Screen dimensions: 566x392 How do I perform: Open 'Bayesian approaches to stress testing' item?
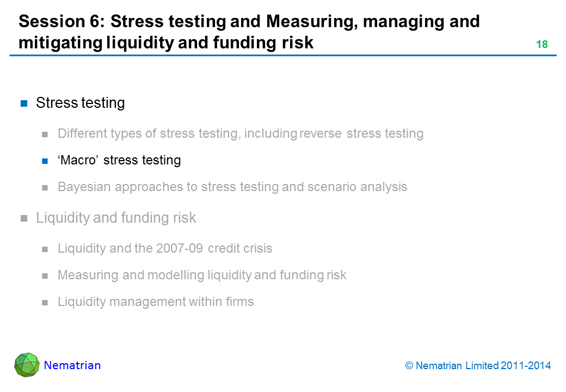pyautogui.click(x=232, y=187)
